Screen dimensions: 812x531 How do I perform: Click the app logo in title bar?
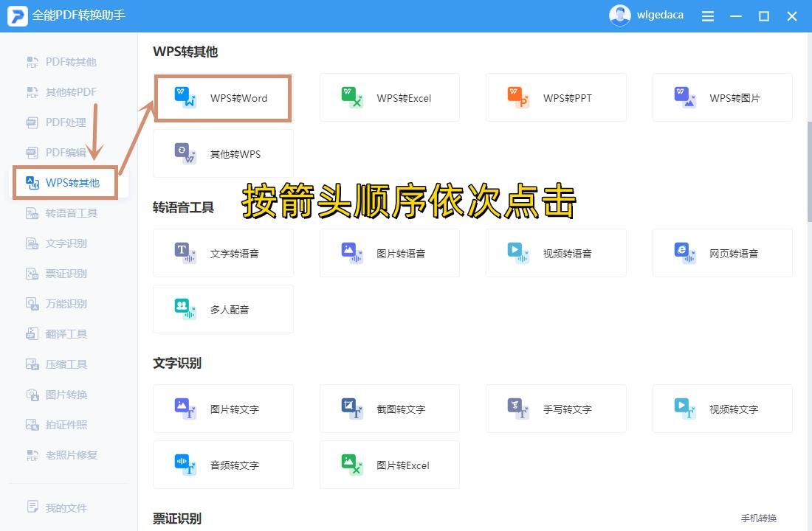pyautogui.click(x=17, y=16)
